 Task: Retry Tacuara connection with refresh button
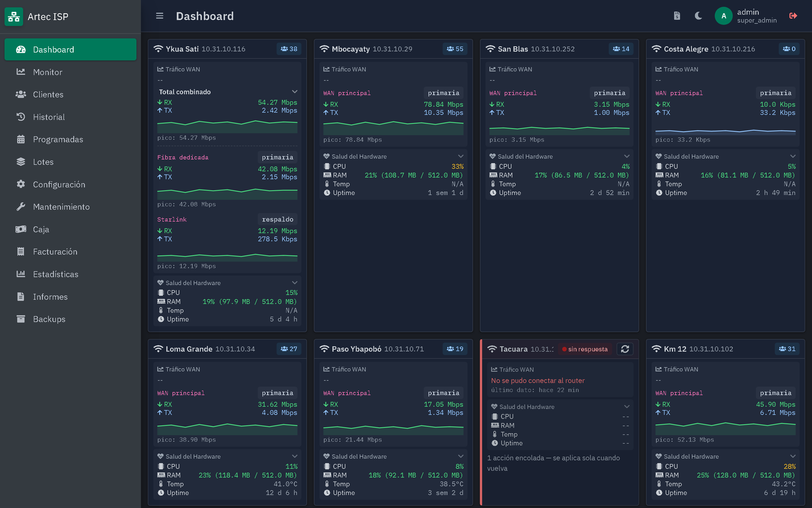click(x=625, y=349)
